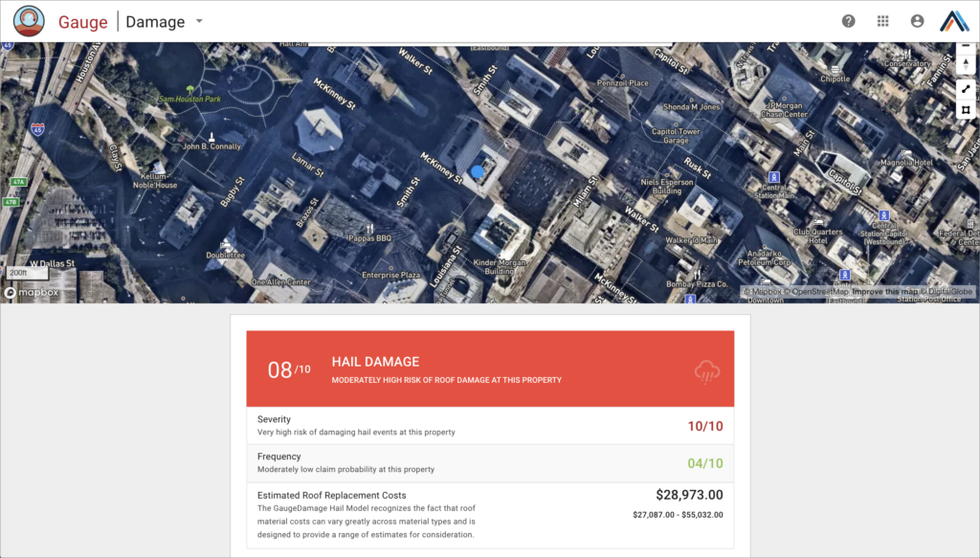Click the 04/10 frequency score
Image resolution: width=980 pixels, height=558 pixels.
[705, 463]
